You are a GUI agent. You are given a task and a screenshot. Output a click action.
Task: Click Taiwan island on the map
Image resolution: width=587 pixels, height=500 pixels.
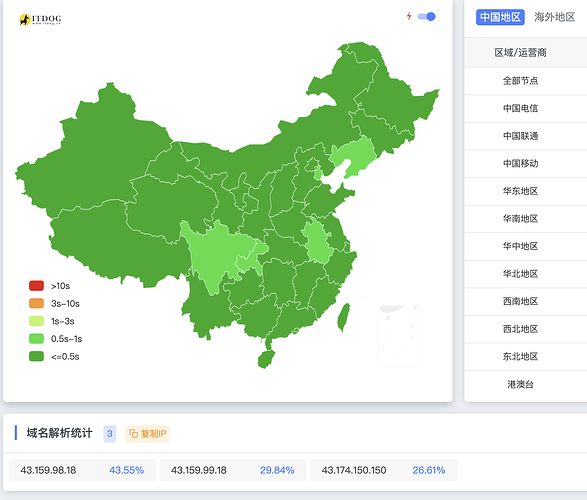[x=344, y=317]
